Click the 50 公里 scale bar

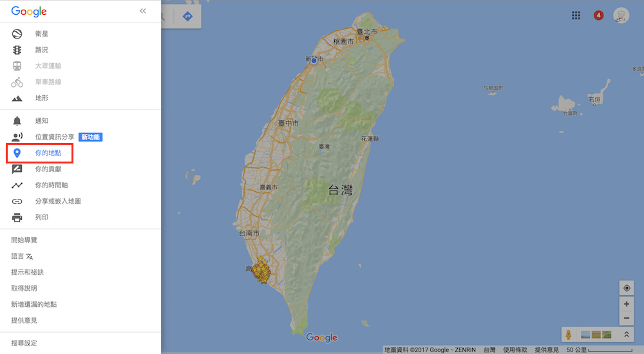point(599,350)
